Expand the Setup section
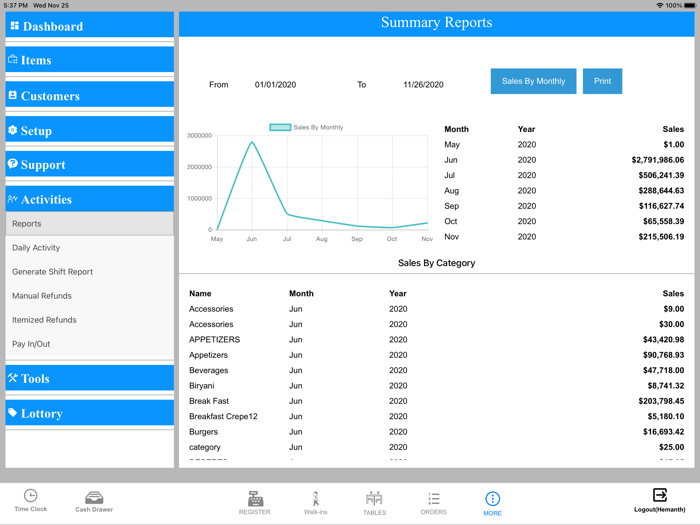 click(90, 130)
